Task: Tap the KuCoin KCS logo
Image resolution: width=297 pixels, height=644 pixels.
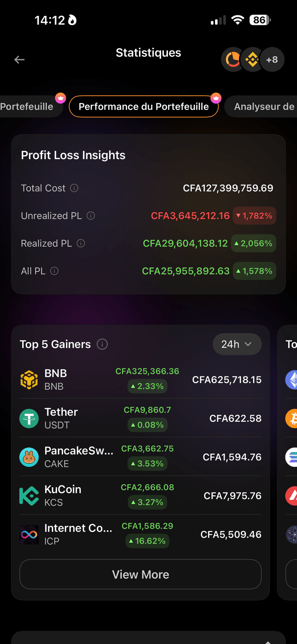Action: (x=29, y=496)
